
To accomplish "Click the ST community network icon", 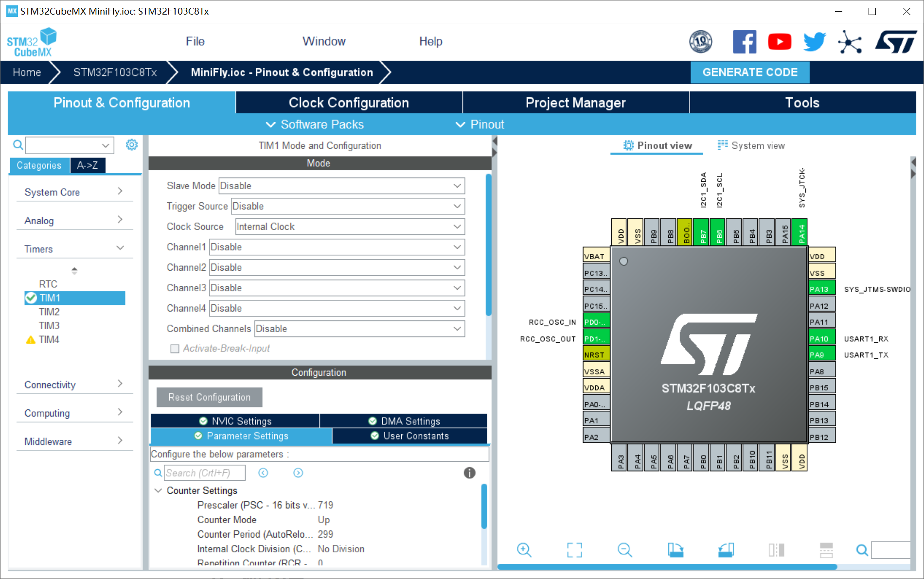I will (850, 42).
